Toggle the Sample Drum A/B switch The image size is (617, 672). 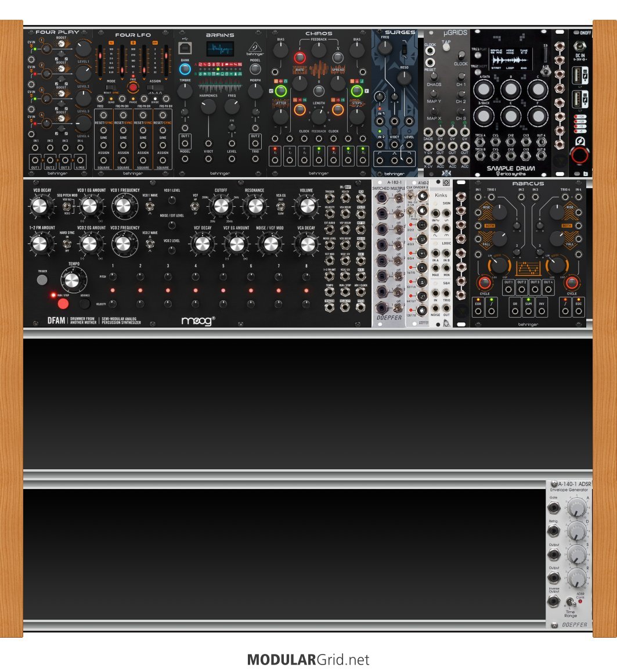click(546, 71)
